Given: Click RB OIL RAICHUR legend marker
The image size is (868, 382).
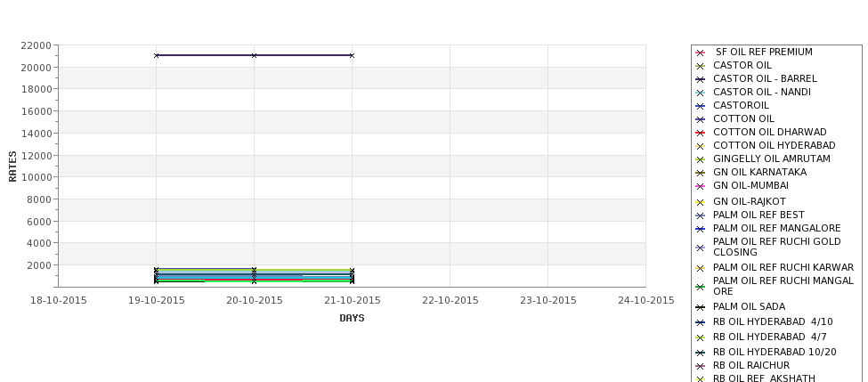Looking at the screenshot, I should (700, 366).
